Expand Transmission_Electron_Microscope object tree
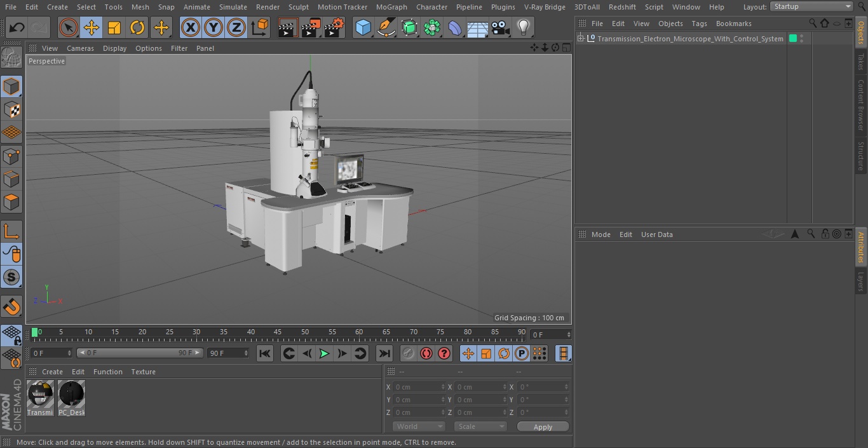868x448 pixels. coord(580,39)
